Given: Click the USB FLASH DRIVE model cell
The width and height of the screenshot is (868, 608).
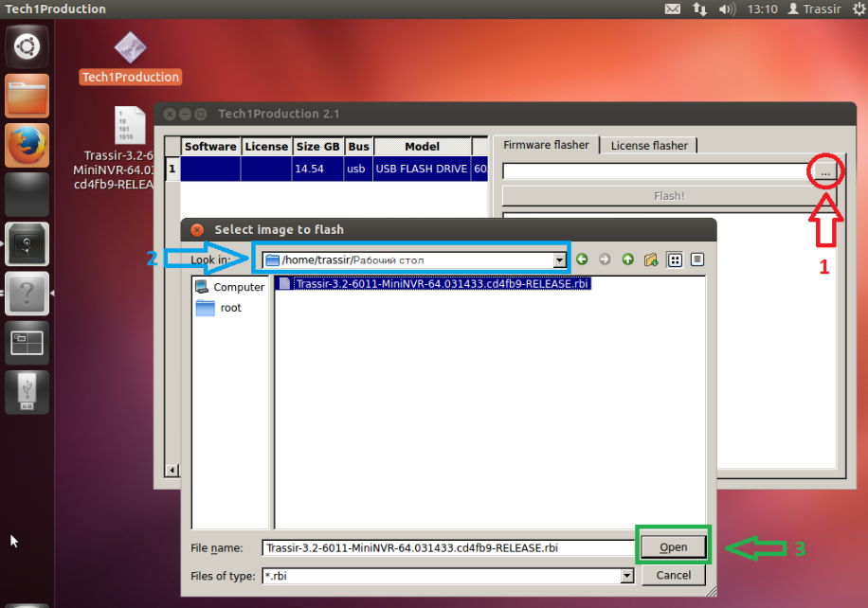Looking at the screenshot, I should 423,169.
